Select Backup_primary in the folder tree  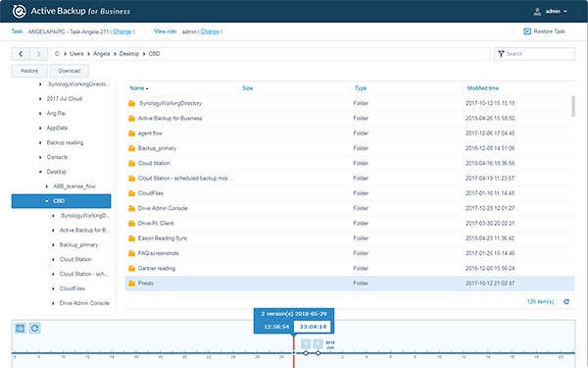pos(78,244)
